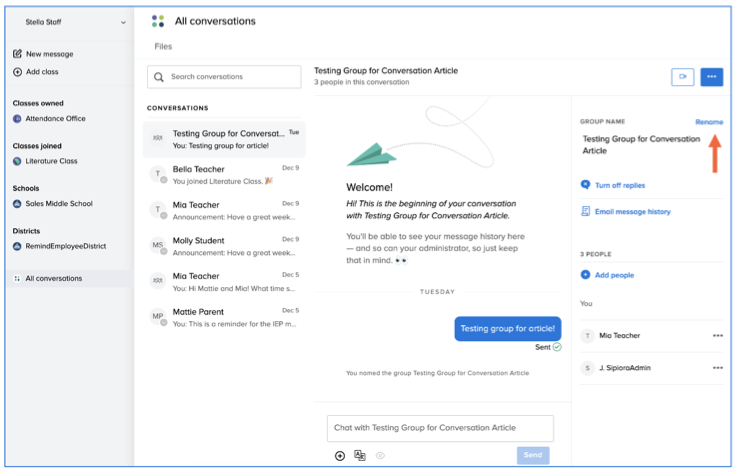Open the three-dot conversation options button

click(x=711, y=76)
